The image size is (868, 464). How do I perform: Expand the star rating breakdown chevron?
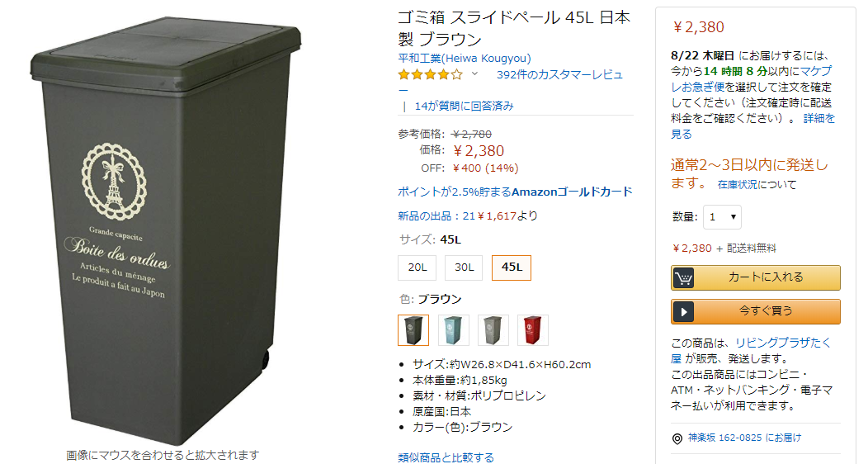point(474,73)
